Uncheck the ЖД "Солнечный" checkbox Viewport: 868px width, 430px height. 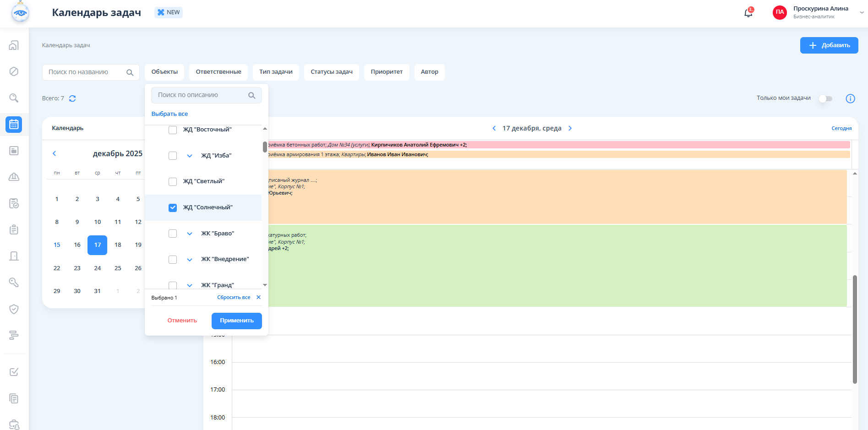(173, 208)
